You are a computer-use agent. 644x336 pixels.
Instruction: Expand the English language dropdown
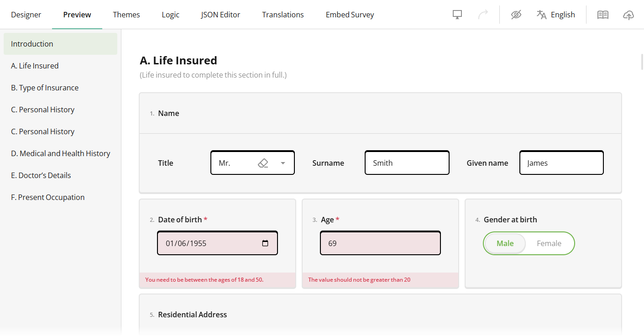pos(563,14)
